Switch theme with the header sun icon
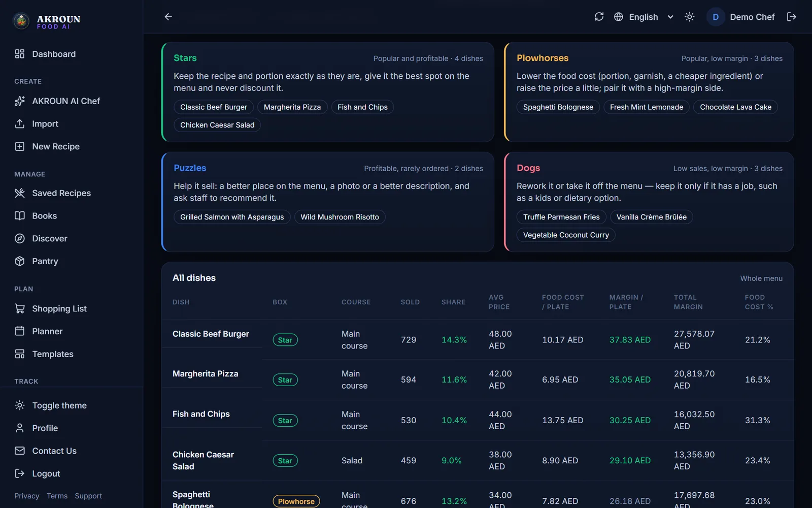Image resolution: width=812 pixels, height=508 pixels. coord(689,17)
